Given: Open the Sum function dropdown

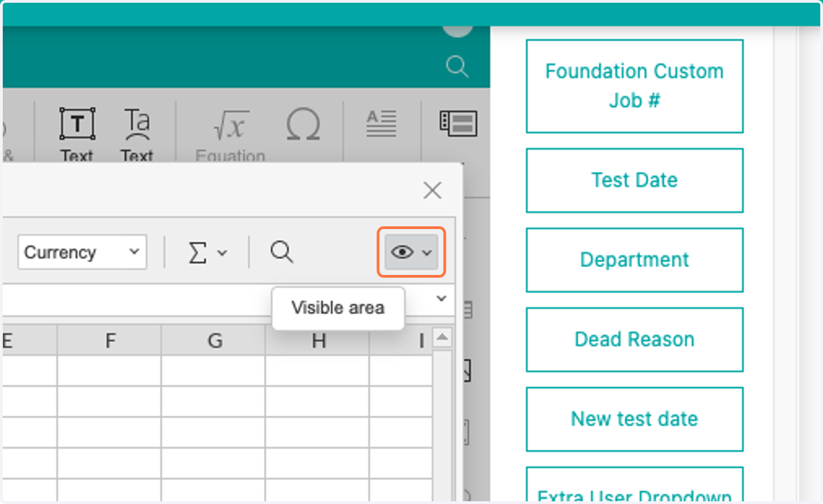Looking at the screenshot, I should [207, 253].
